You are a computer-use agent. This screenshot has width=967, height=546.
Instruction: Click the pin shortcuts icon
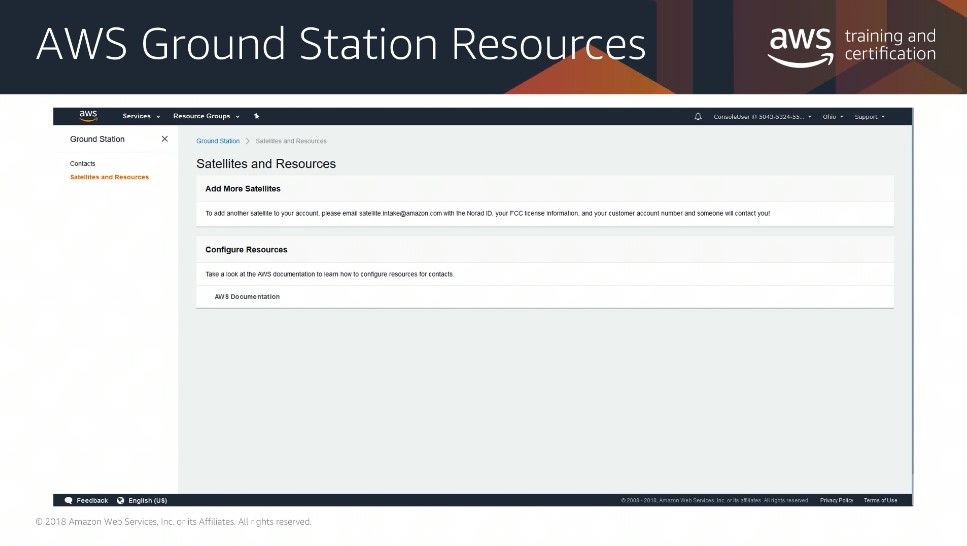[257, 116]
